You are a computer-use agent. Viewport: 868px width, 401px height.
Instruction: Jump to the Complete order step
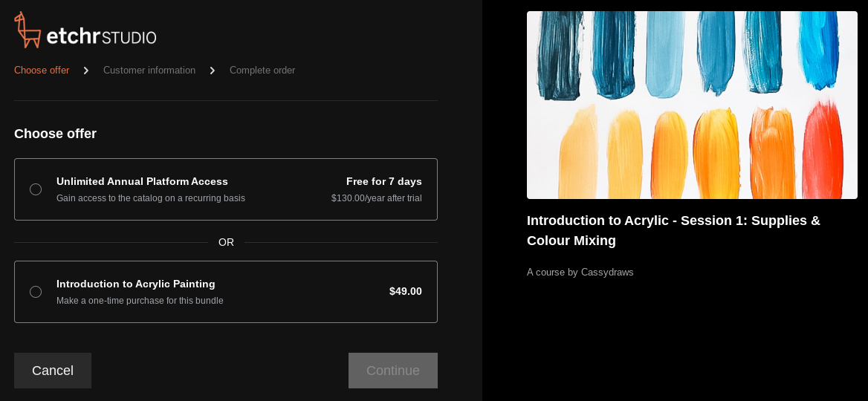pyautogui.click(x=262, y=71)
